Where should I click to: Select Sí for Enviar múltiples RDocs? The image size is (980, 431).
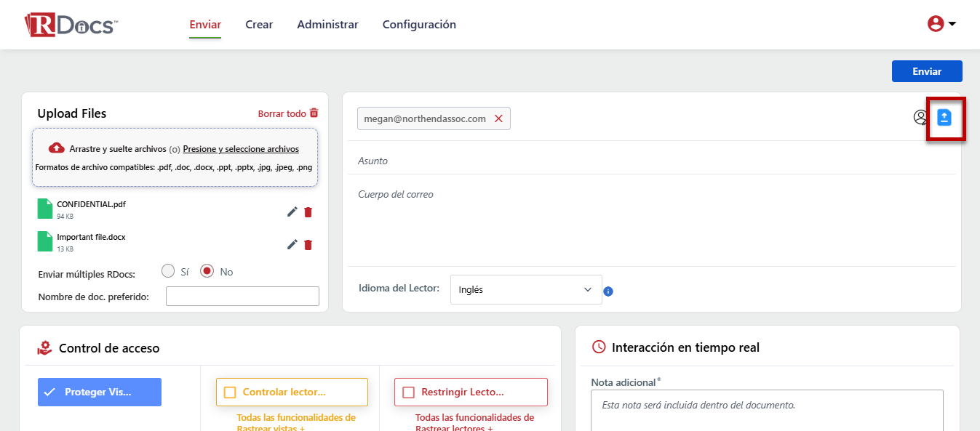[x=168, y=271]
